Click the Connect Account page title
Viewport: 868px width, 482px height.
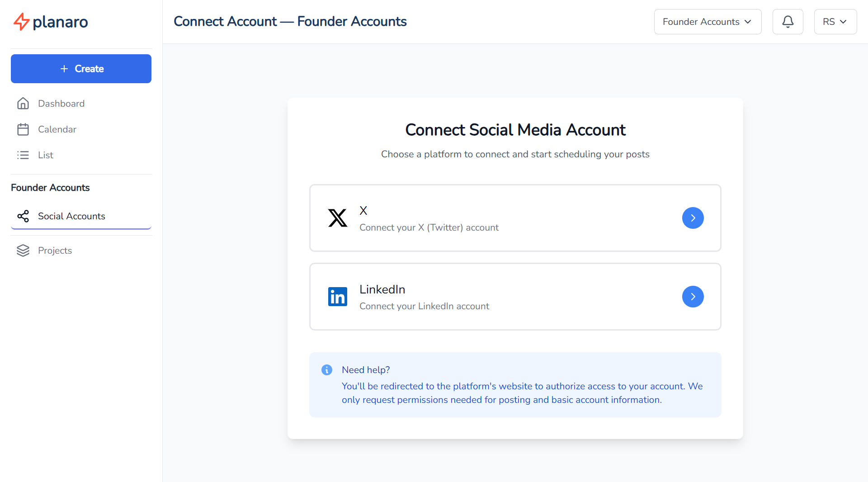point(290,21)
